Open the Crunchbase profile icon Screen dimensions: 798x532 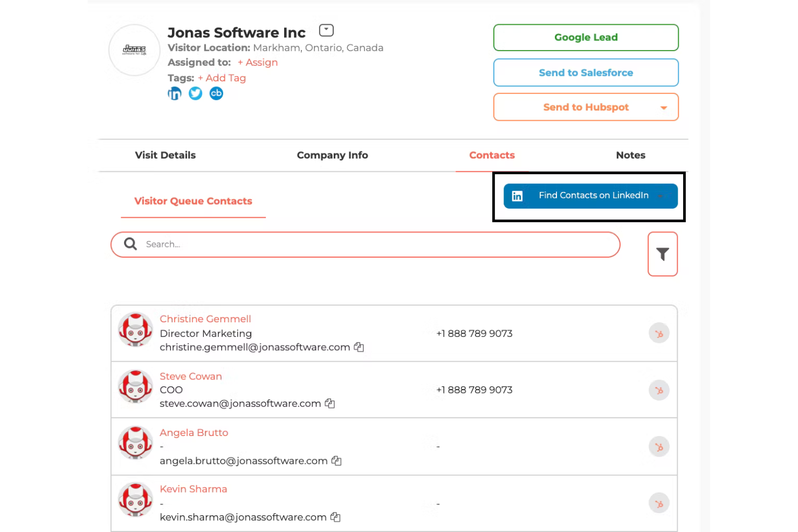point(216,94)
